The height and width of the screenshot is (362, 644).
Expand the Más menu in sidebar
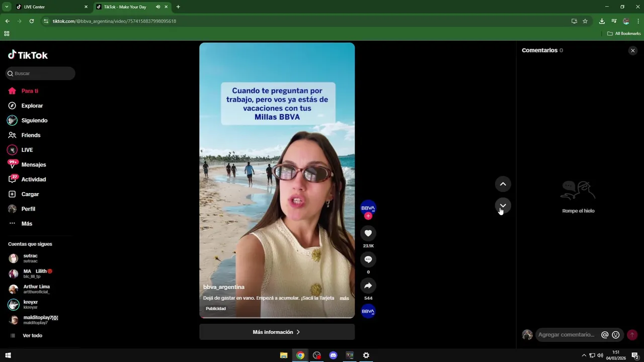pos(27,224)
